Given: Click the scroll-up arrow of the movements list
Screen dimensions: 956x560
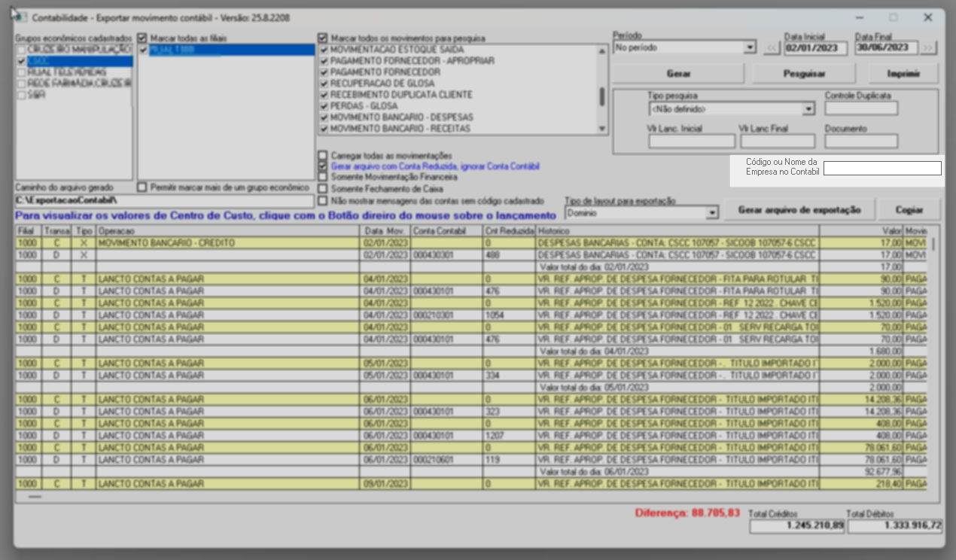Looking at the screenshot, I should click(x=601, y=51).
